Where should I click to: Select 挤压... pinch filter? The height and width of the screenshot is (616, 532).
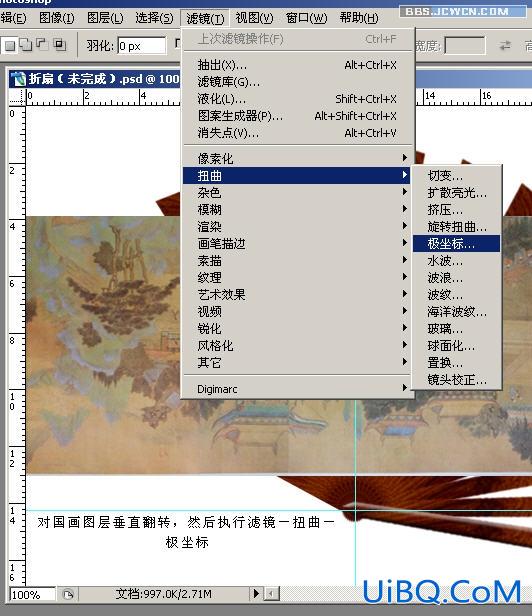pyautogui.click(x=457, y=209)
